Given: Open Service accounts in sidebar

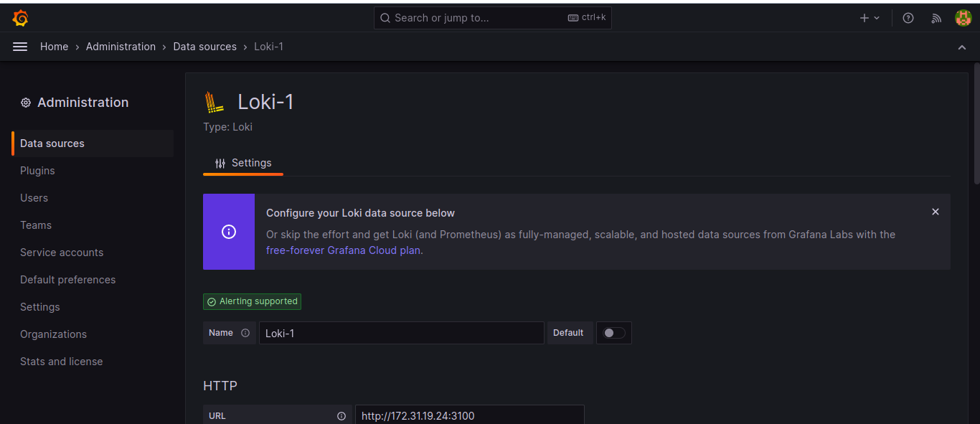Looking at the screenshot, I should click(62, 253).
